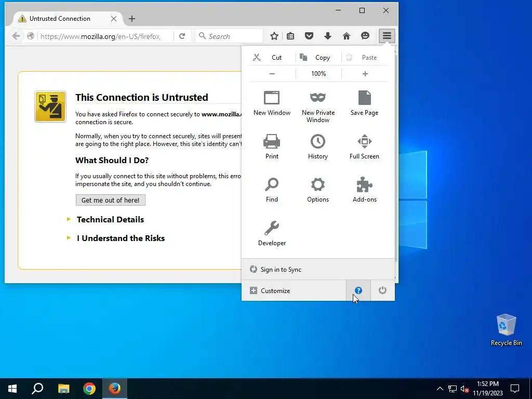This screenshot has height=399, width=532.
Task: Expand Technical Details section
Action: point(110,220)
